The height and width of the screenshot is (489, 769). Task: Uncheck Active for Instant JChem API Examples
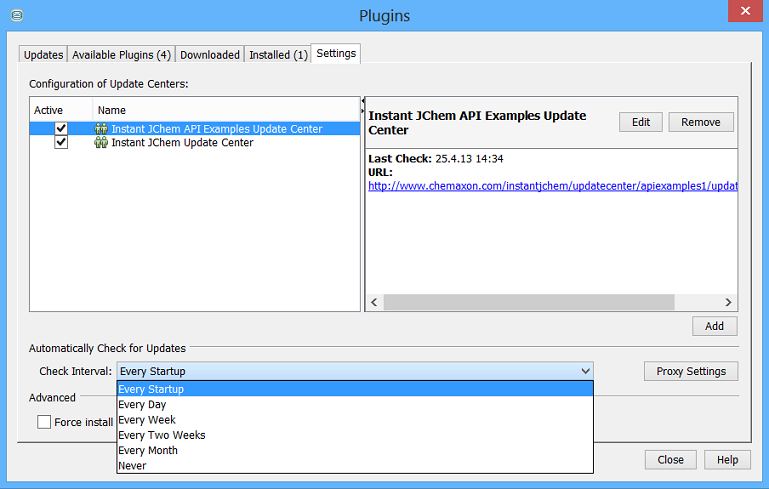click(x=61, y=129)
